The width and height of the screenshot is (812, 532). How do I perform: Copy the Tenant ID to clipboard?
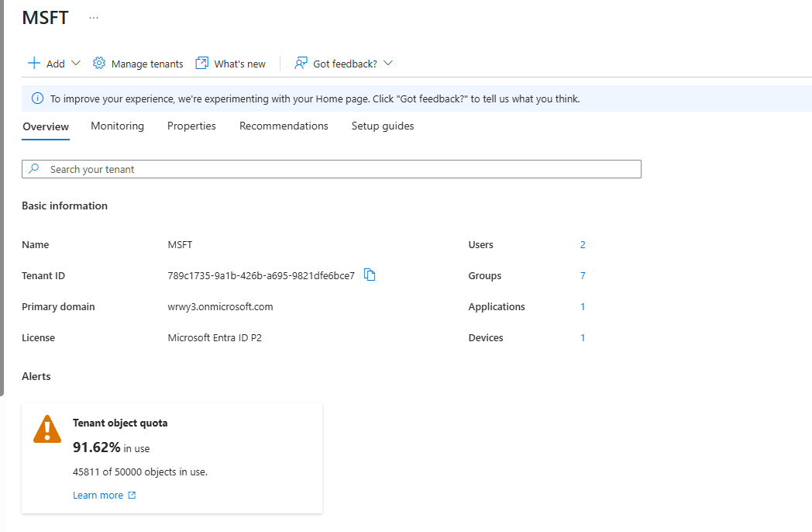pos(370,275)
